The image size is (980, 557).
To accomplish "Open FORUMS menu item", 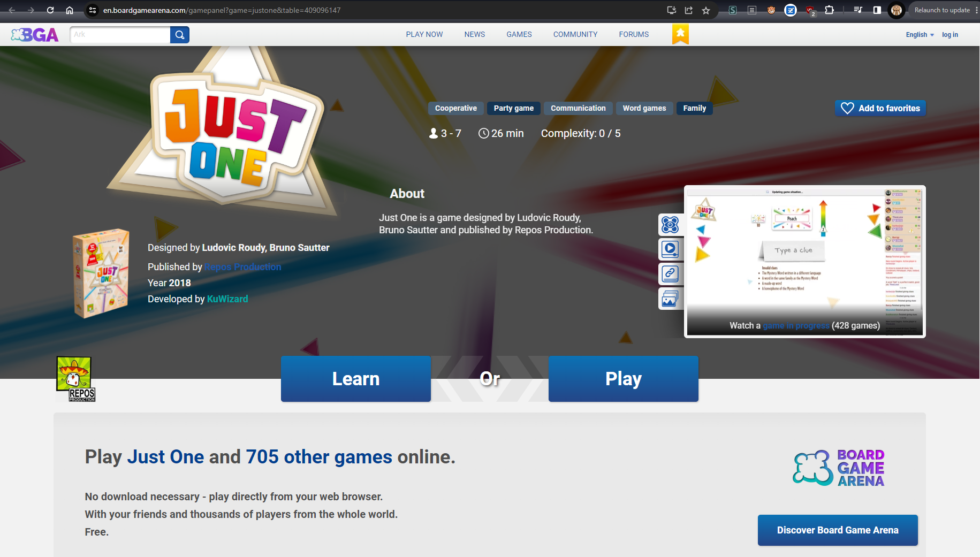I will [634, 34].
